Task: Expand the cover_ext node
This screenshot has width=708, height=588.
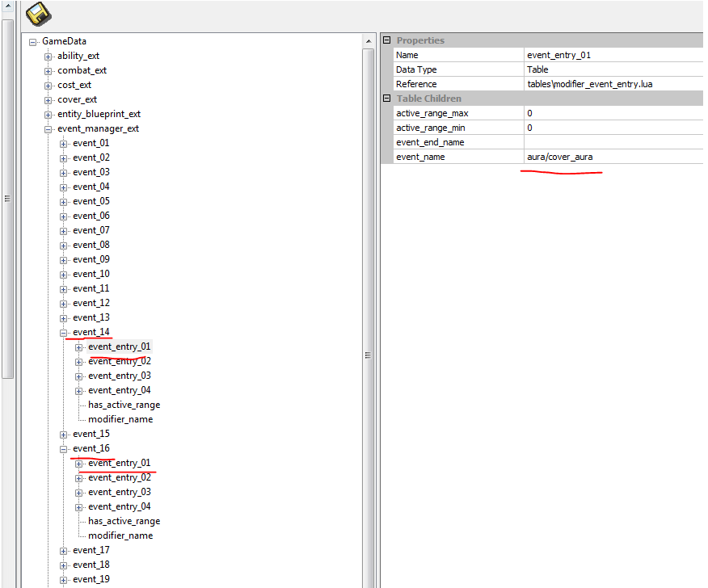Action: [x=48, y=100]
